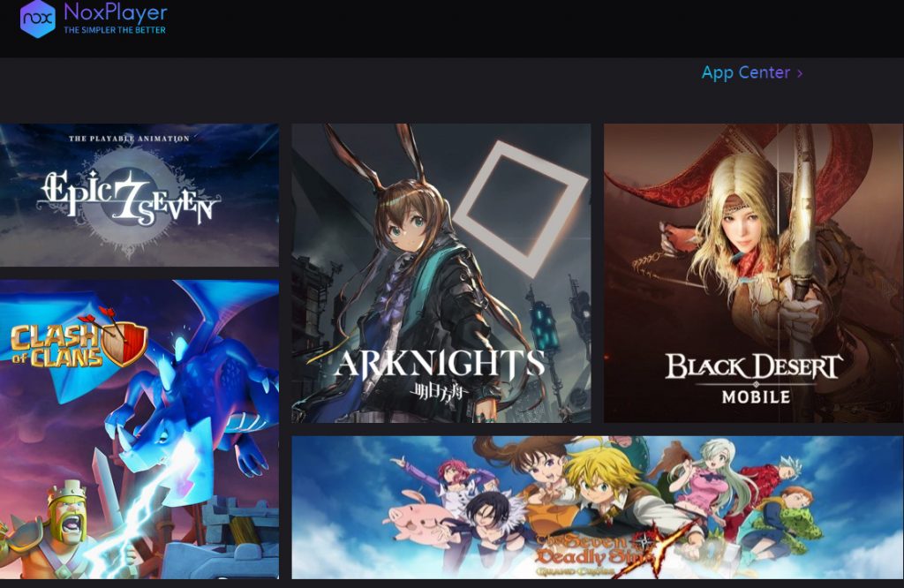Click THE SIMPLER THE BETTER tagline
This screenshot has width=904, height=588.
[115, 30]
